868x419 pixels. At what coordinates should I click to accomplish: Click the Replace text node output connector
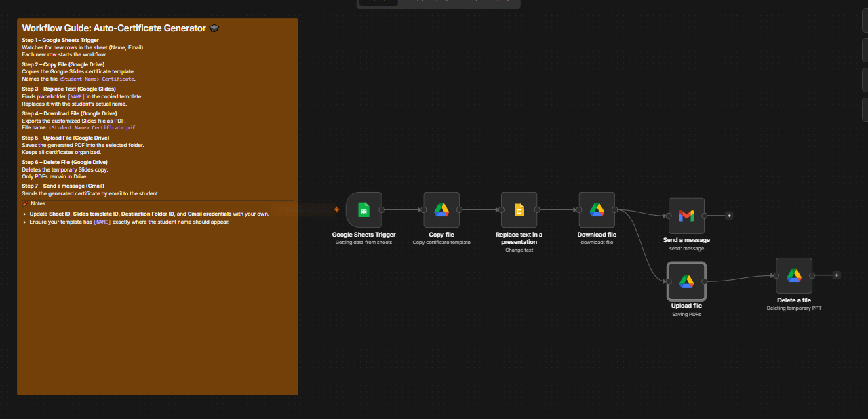[x=537, y=210]
